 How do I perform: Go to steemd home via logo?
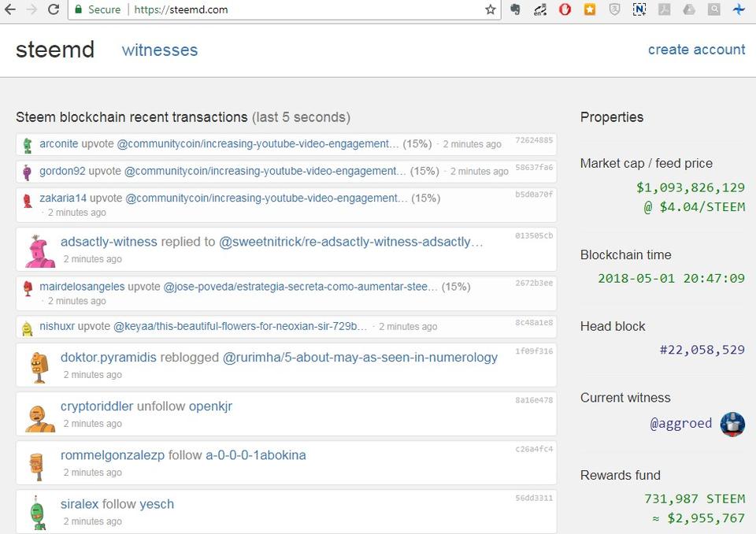coord(55,50)
